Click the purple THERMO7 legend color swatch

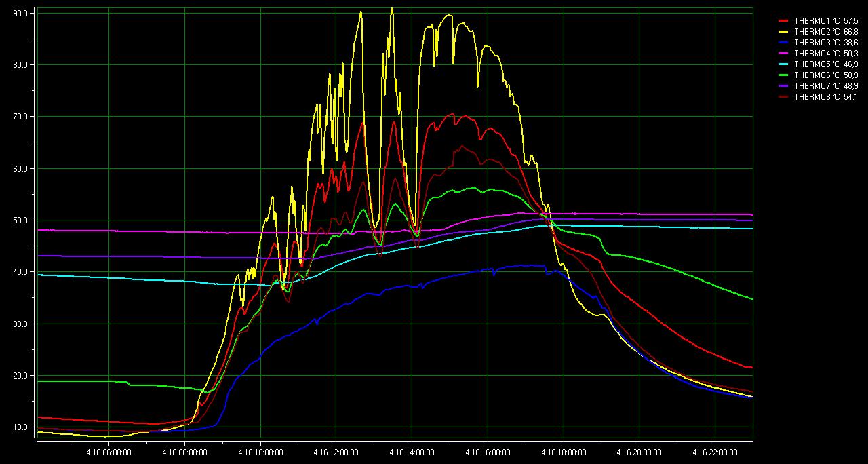coord(784,86)
